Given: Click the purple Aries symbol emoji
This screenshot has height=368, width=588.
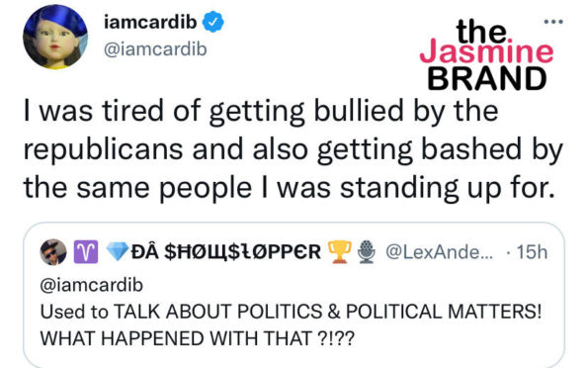Looking at the screenshot, I should [86, 251].
